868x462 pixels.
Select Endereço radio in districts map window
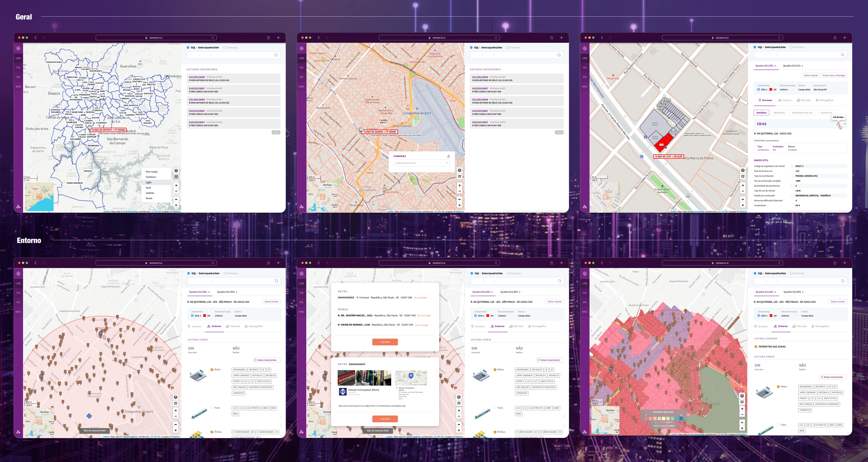(x=224, y=47)
